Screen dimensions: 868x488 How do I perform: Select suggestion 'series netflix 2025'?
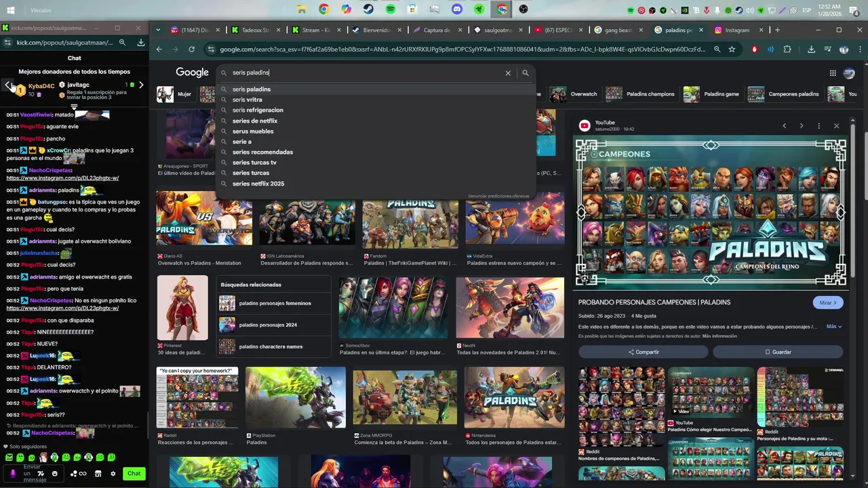376,184
